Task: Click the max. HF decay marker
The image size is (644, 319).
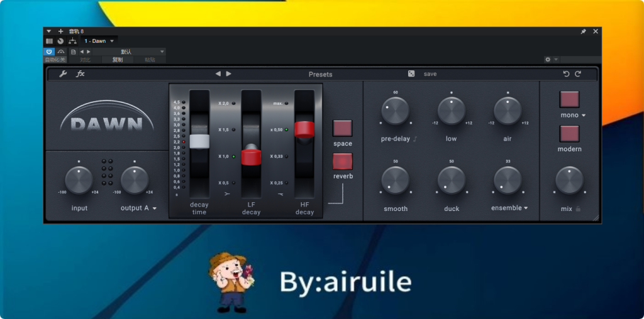Action: [280, 104]
